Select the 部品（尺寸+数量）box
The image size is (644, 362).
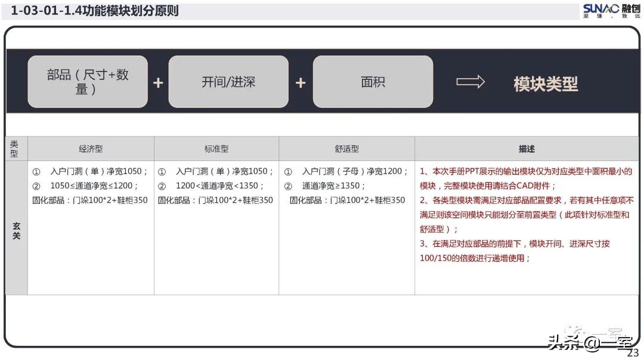coord(88,82)
